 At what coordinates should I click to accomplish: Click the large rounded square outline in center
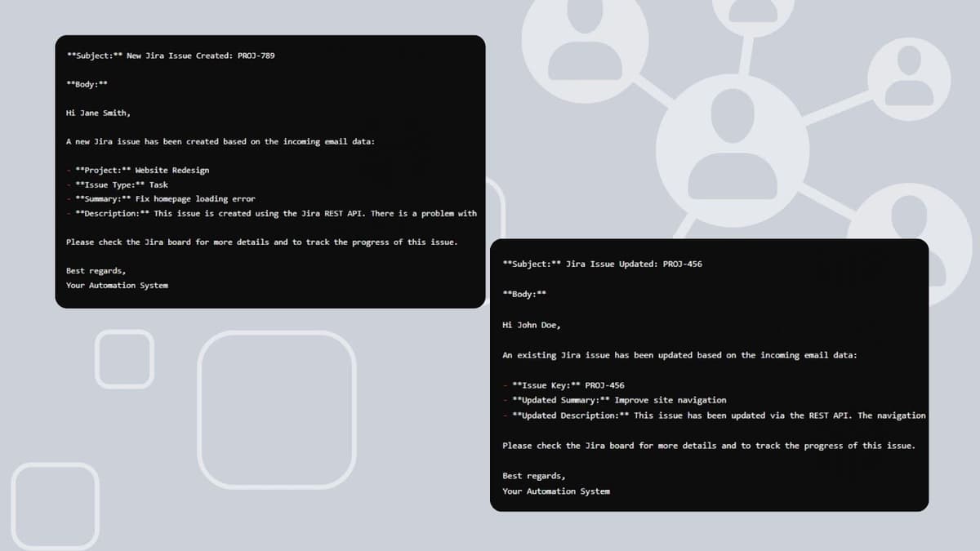pos(277,410)
